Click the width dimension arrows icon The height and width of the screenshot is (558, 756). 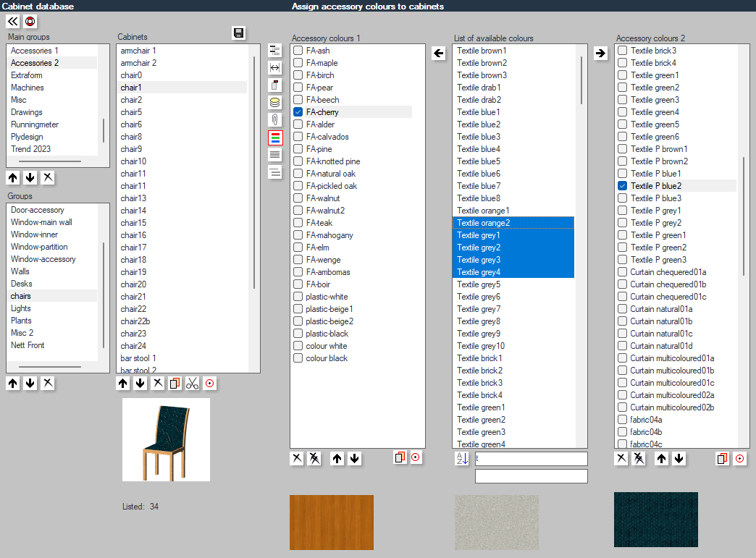coord(275,67)
